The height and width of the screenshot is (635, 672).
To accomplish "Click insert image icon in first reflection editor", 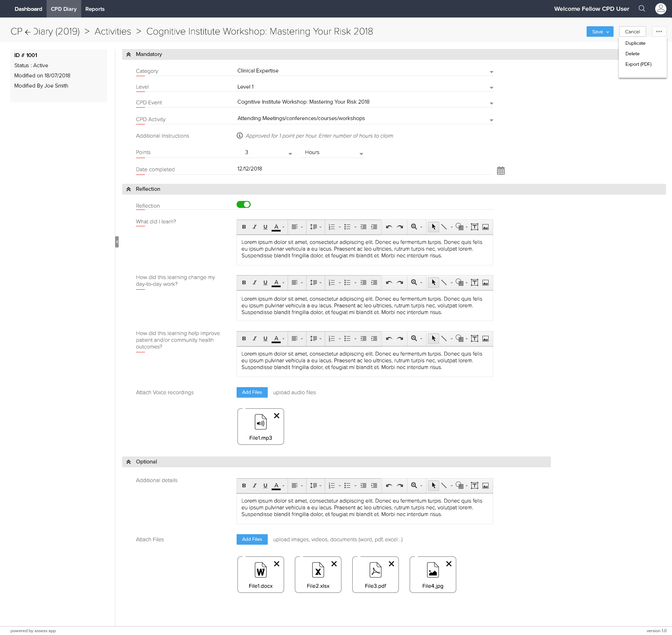I will click(485, 227).
